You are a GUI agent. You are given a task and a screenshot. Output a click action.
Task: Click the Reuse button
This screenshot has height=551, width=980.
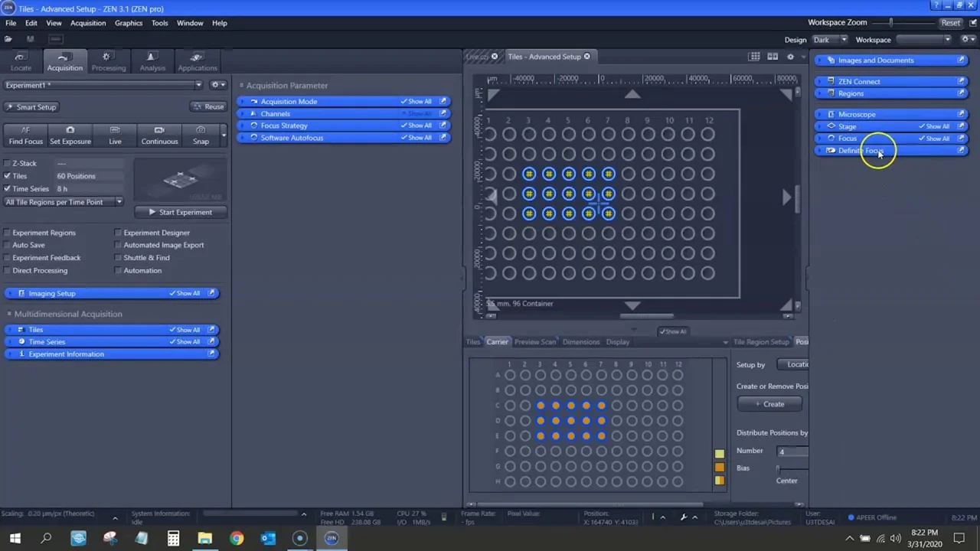click(x=208, y=107)
